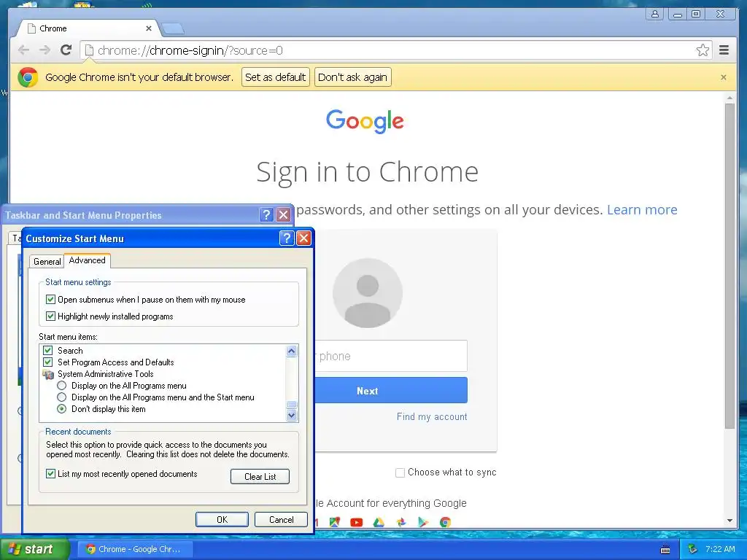The height and width of the screenshot is (560, 747).
Task: Close the Taskbar and Start Menu Properties window
Action: pyautogui.click(x=284, y=215)
